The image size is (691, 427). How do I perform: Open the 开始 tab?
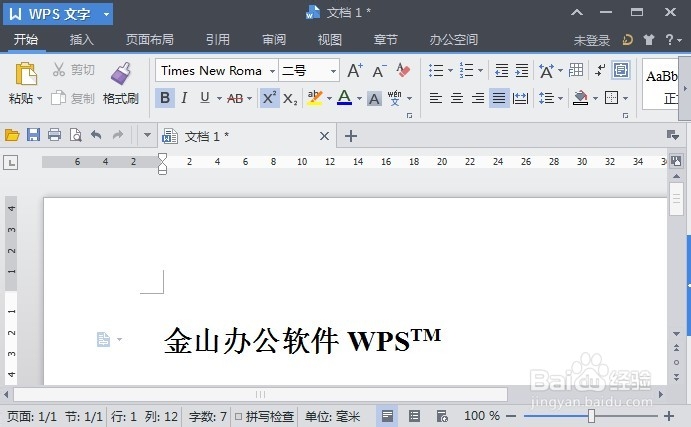(x=26, y=40)
